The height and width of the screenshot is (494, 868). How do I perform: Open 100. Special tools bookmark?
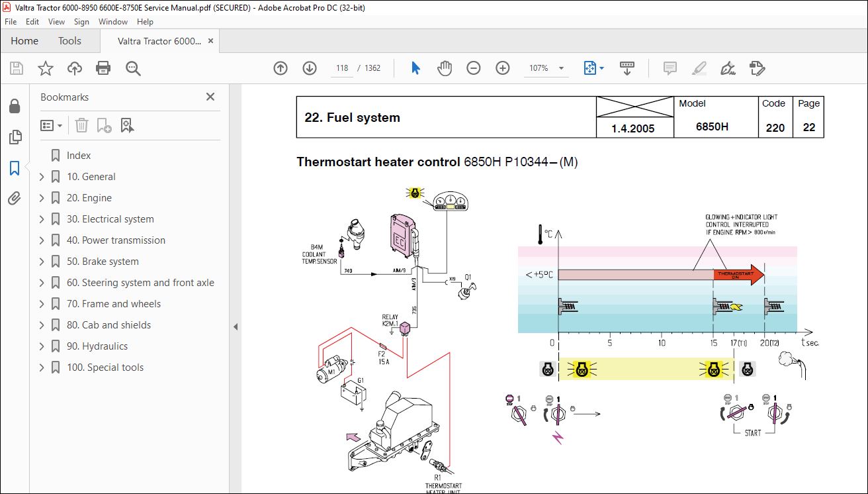tap(105, 368)
